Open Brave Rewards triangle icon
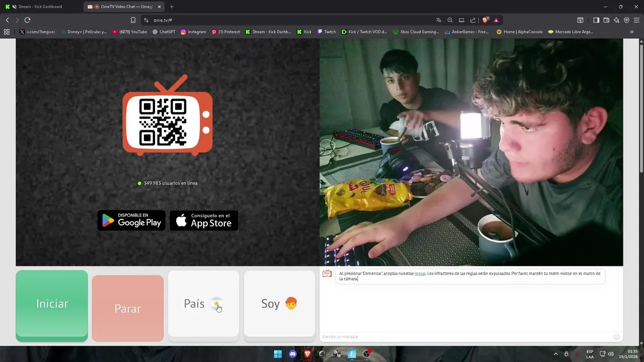 (x=496, y=20)
